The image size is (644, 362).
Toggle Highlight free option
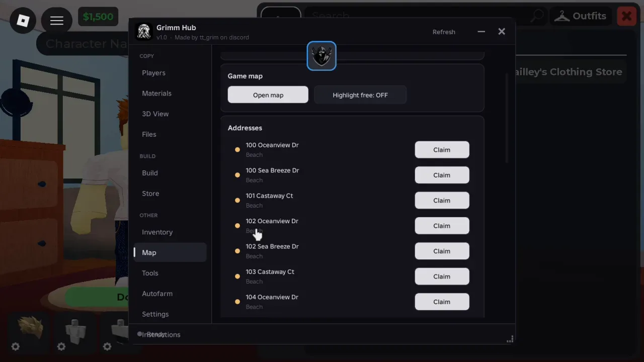point(360,95)
